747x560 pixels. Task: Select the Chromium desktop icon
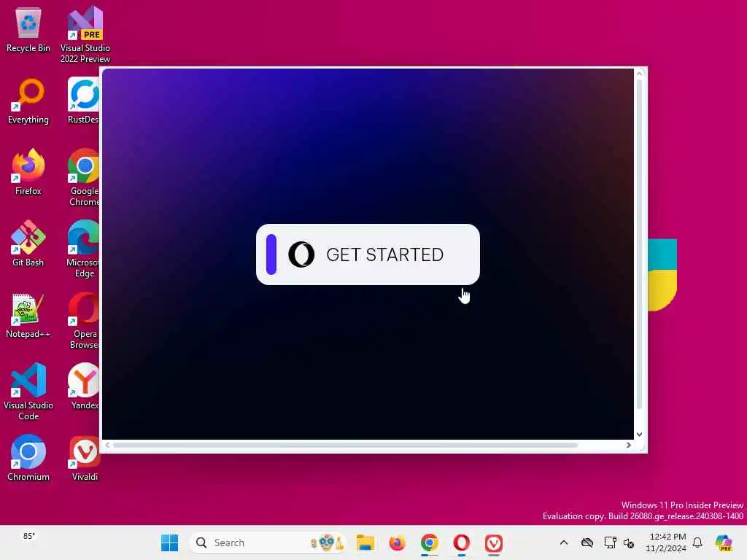point(28,458)
